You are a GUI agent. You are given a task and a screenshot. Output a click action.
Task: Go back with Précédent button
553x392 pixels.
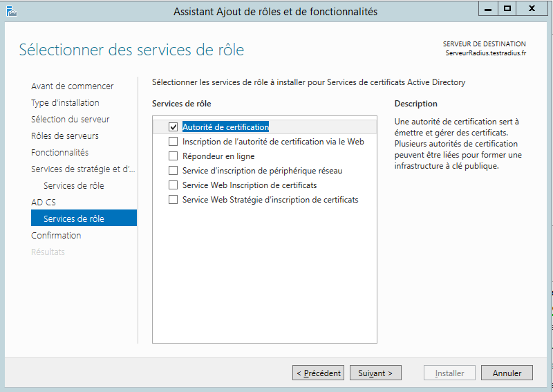[x=318, y=373]
